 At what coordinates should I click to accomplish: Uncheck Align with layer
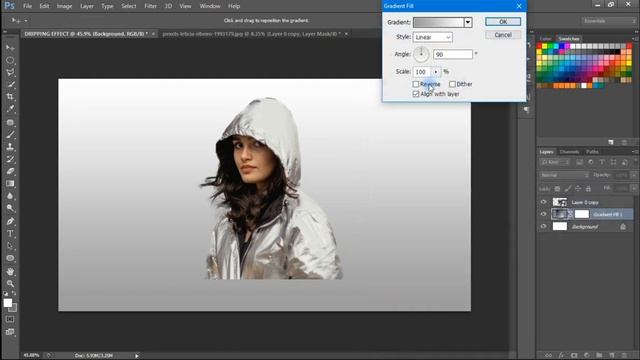pyautogui.click(x=416, y=94)
